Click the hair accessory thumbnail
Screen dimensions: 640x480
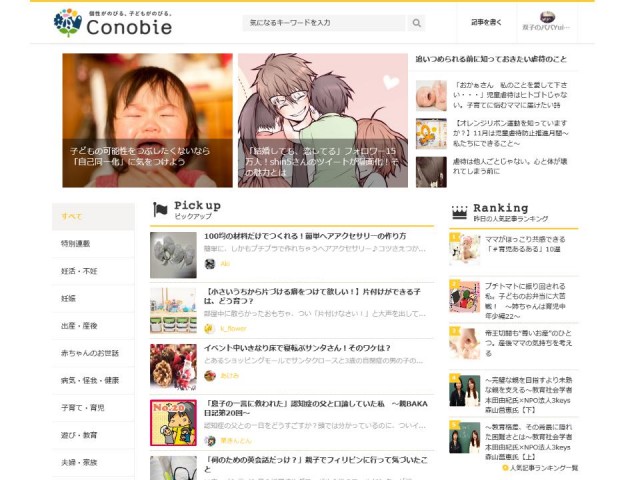173,255
